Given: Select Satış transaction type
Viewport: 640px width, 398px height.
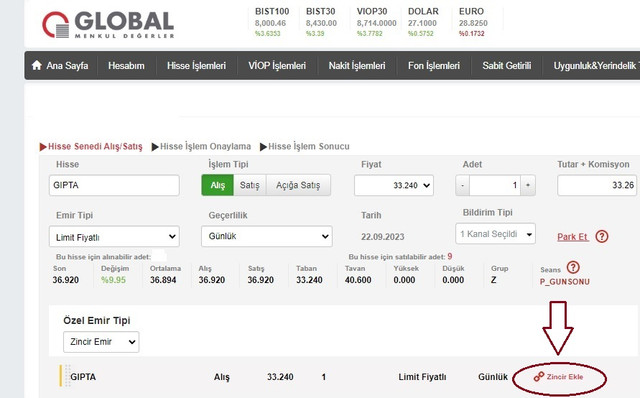Looking at the screenshot, I should (x=250, y=185).
